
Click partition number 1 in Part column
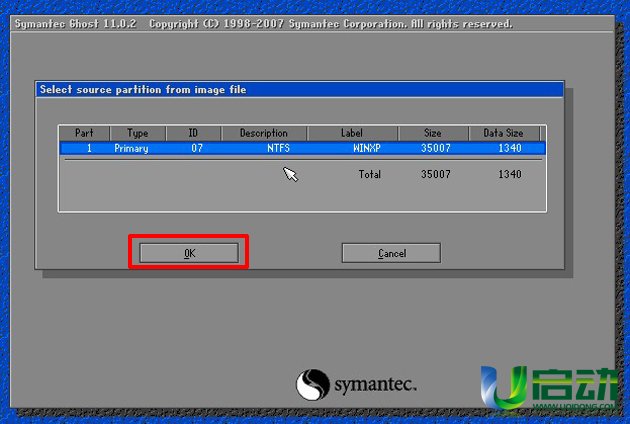[x=87, y=148]
